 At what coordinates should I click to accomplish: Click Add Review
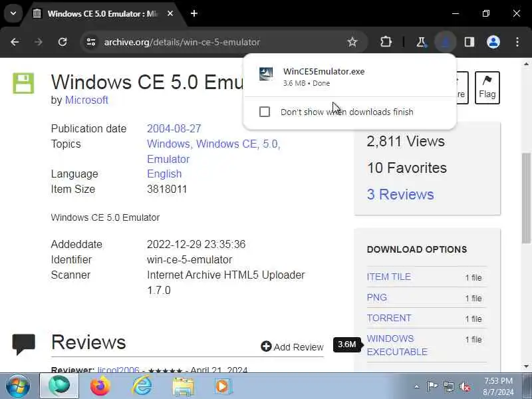pos(292,346)
